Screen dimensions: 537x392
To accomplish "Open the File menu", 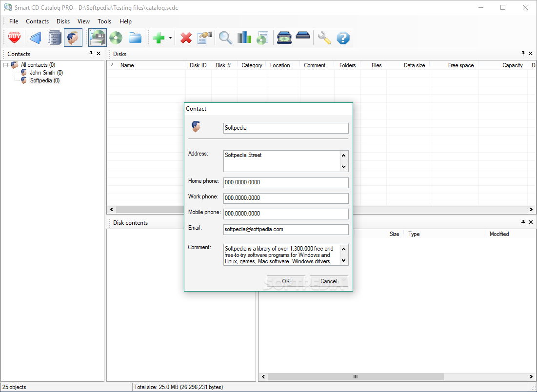I will tap(14, 21).
